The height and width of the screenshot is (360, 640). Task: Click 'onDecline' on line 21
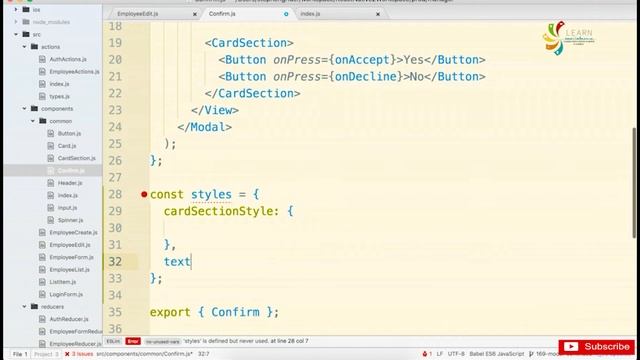tap(366, 77)
